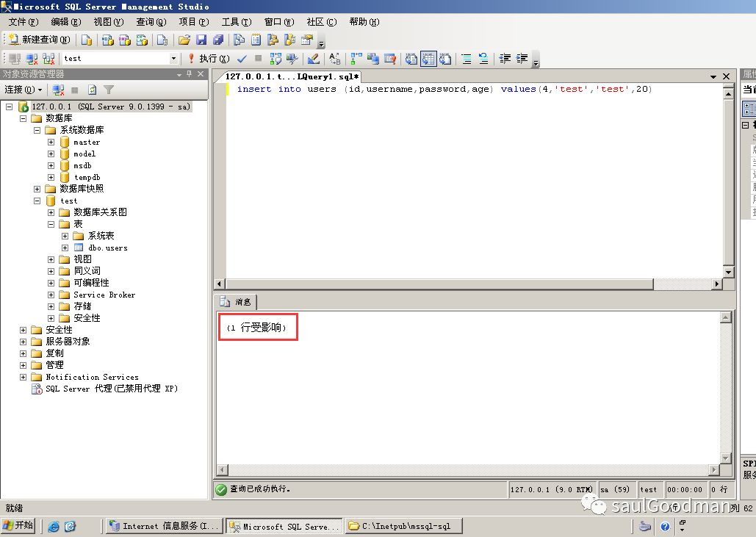The height and width of the screenshot is (537, 756).
Task: Click Internet Explorer quick launch icon
Action: pyautogui.click(x=54, y=527)
